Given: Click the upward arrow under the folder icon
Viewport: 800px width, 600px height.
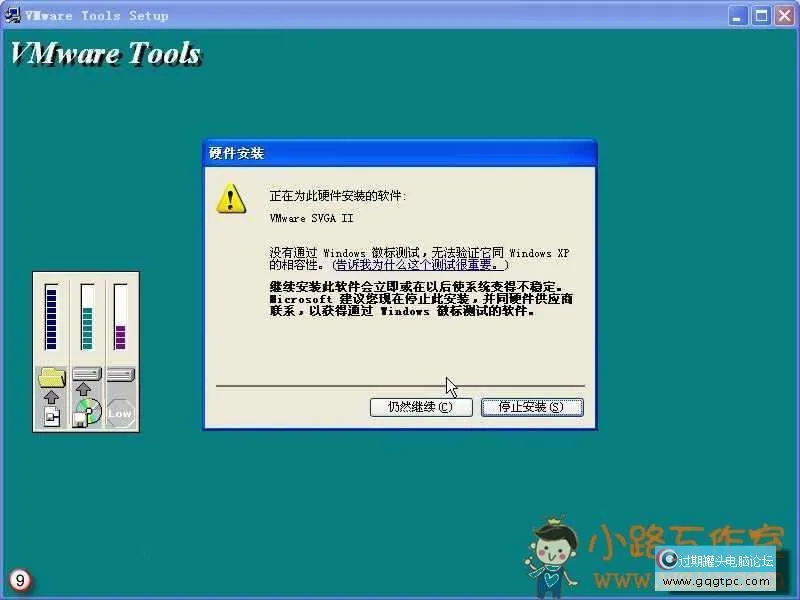Looking at the screenshot, I should 50,395.
